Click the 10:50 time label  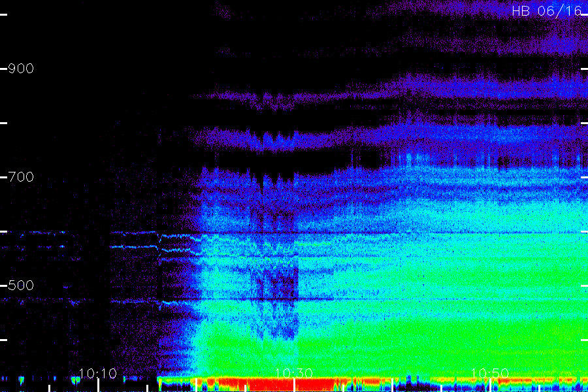(490, 373)
